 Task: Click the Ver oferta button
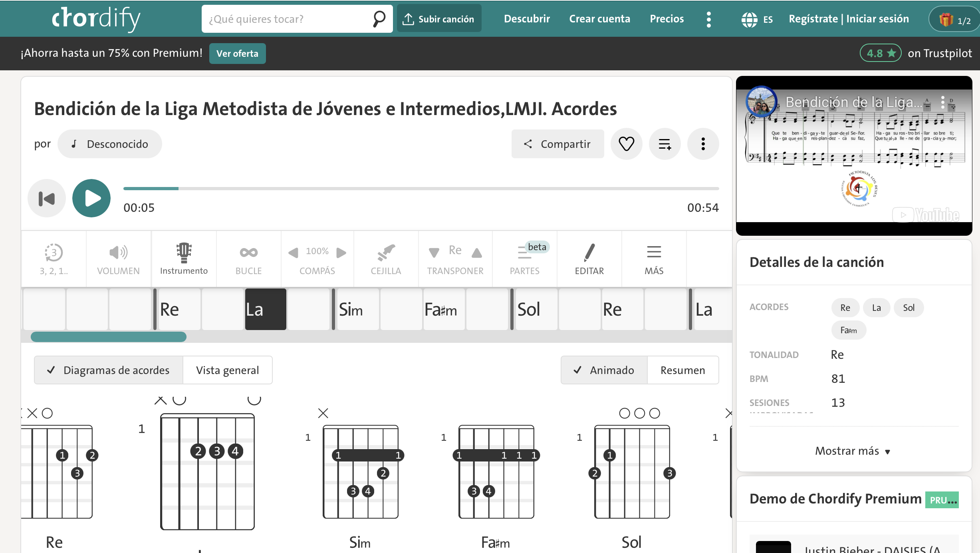click(x=237, y=54)
